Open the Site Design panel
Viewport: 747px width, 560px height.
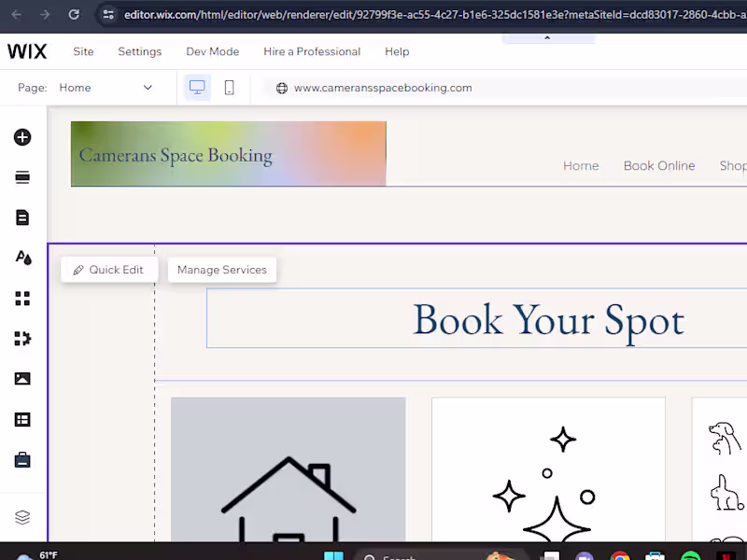[22, 259]
